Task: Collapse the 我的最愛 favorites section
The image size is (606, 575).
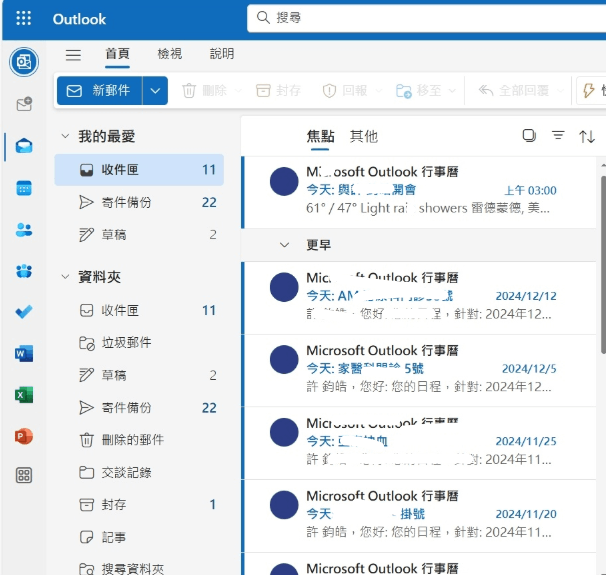Action: 65,136
